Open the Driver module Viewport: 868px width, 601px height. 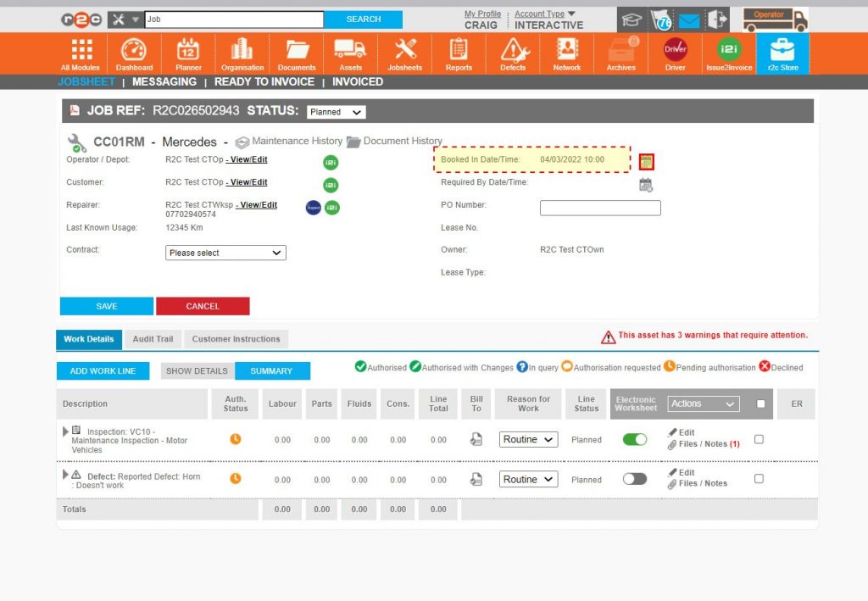pyautogui.click(x=676, y=54)
